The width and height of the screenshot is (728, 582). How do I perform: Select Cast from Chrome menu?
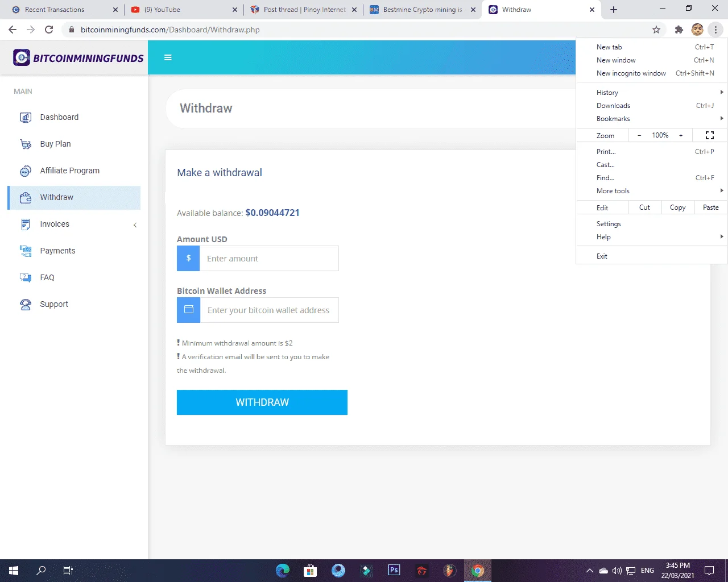(652, 165)
